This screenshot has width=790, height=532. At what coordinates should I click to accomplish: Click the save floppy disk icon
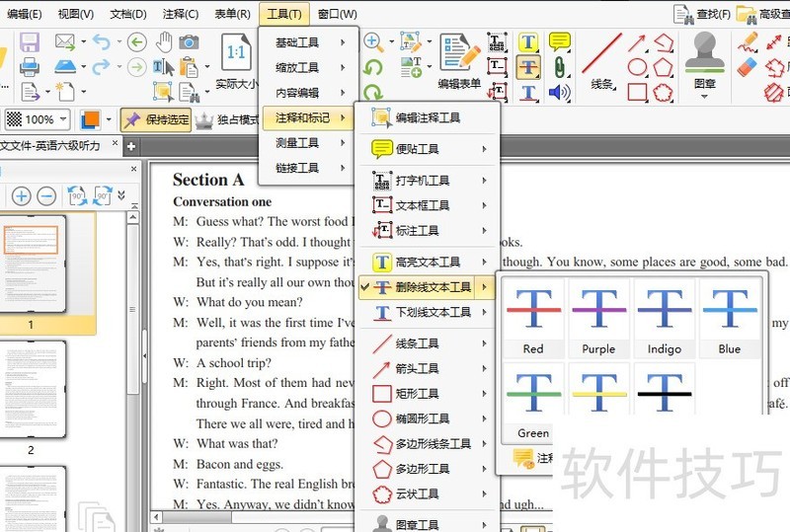(30, 41)
